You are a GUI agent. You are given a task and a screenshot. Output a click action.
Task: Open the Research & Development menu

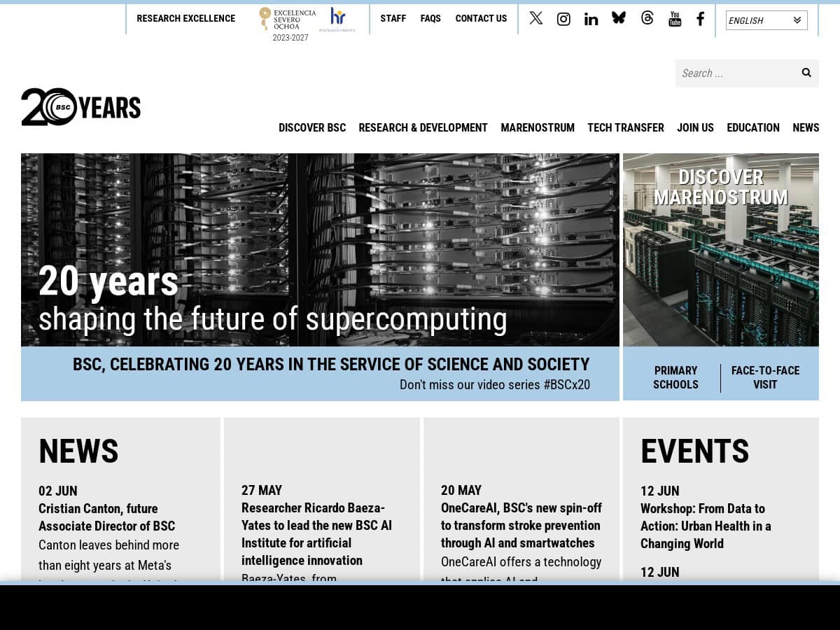pos(423,127)
